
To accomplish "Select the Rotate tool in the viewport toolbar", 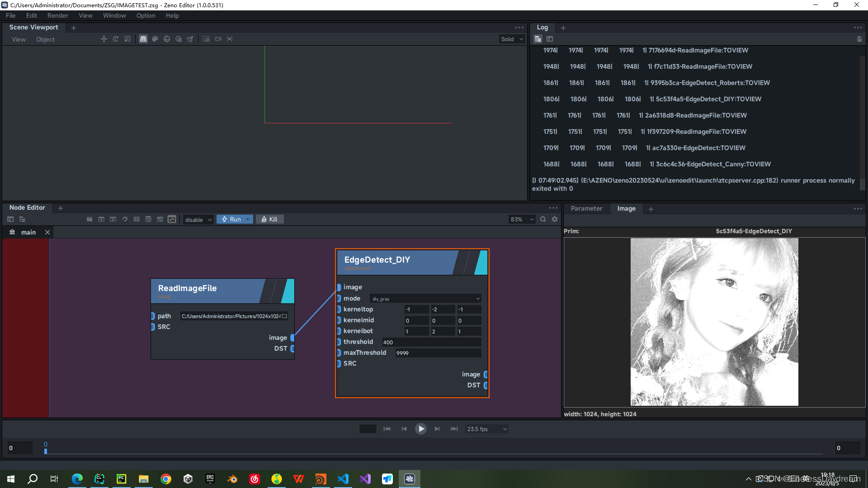I will click(x=116, y=39).
